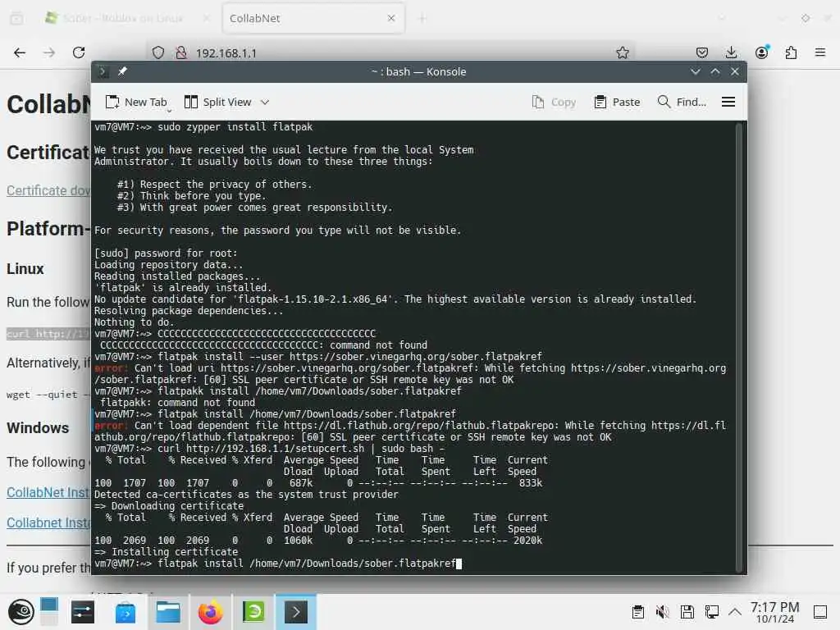Open the Firefox application menu
The width and height of the screenshot is (840, 630).
(820, 52)
